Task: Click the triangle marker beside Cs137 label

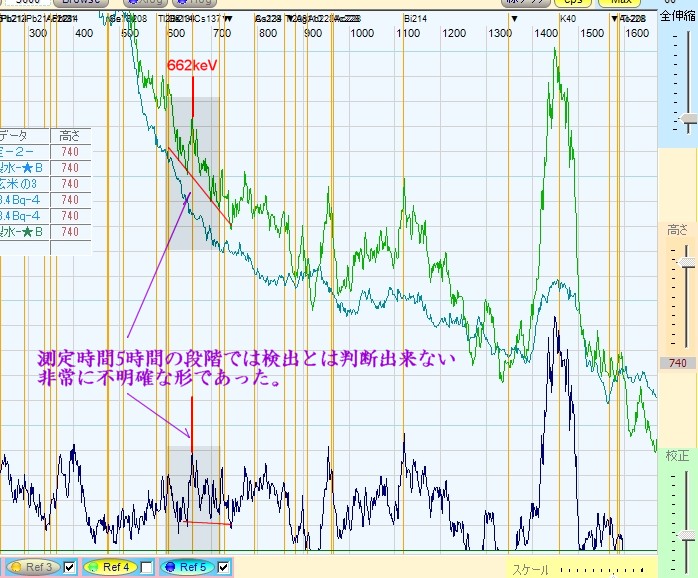Action: coord(227,19)
